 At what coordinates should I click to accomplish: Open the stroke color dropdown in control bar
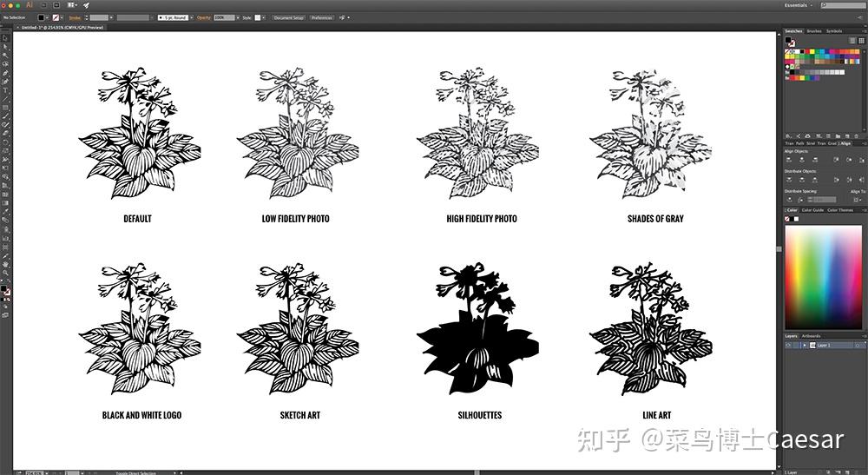62,17
